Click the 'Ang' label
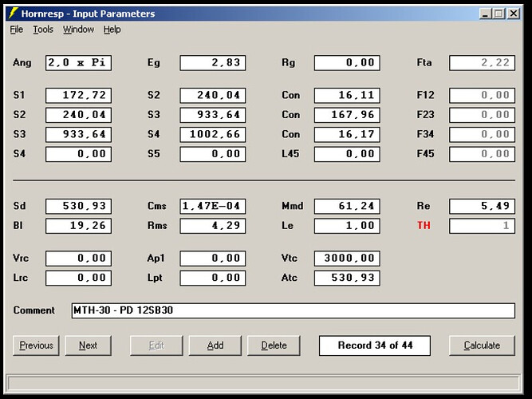 pos(22,63)
